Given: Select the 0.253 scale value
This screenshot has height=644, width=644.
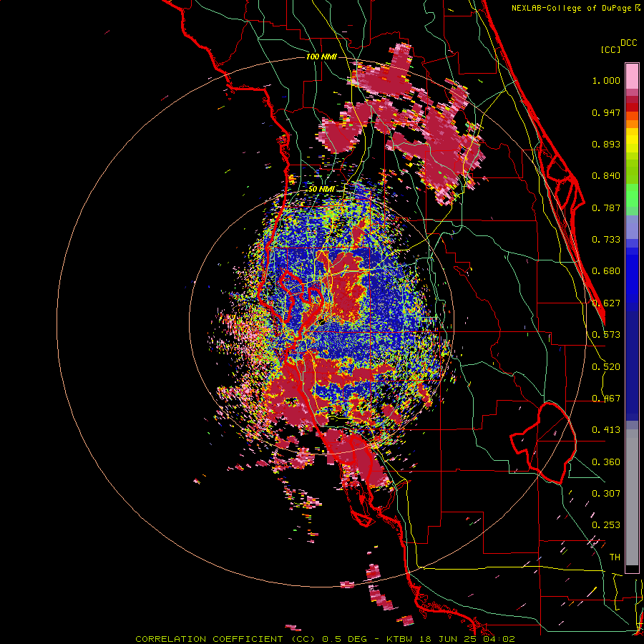Looking at the screenshot, I should [x=606, y=525].
